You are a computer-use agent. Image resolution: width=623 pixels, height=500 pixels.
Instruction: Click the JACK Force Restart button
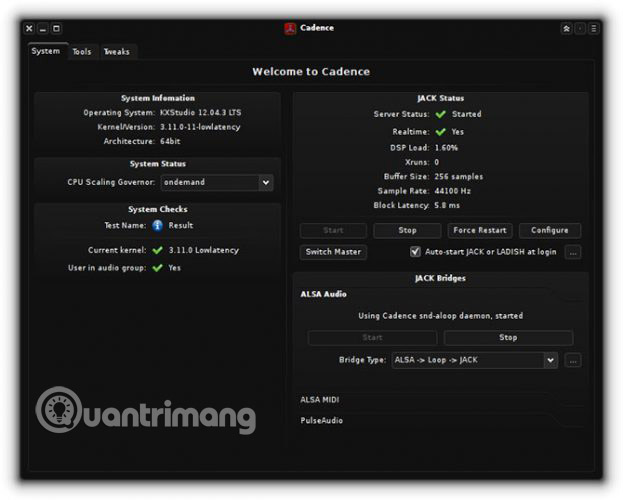click(480, 231)
